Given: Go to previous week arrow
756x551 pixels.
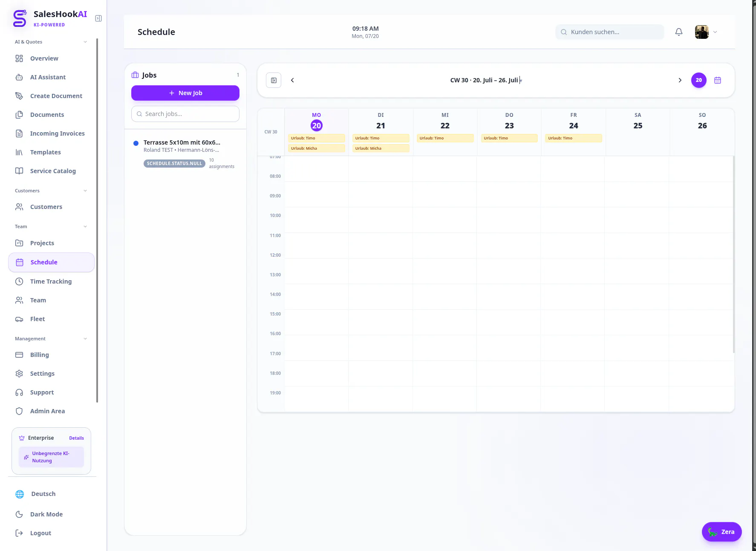Looking at the screenshot, I should click(292, 80).
